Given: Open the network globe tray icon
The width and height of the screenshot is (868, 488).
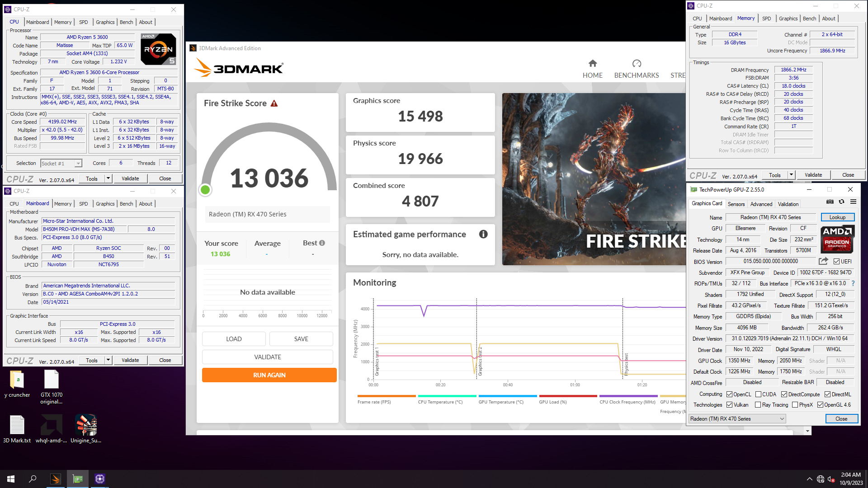Looking at the screenshot, I should (821, 479).
